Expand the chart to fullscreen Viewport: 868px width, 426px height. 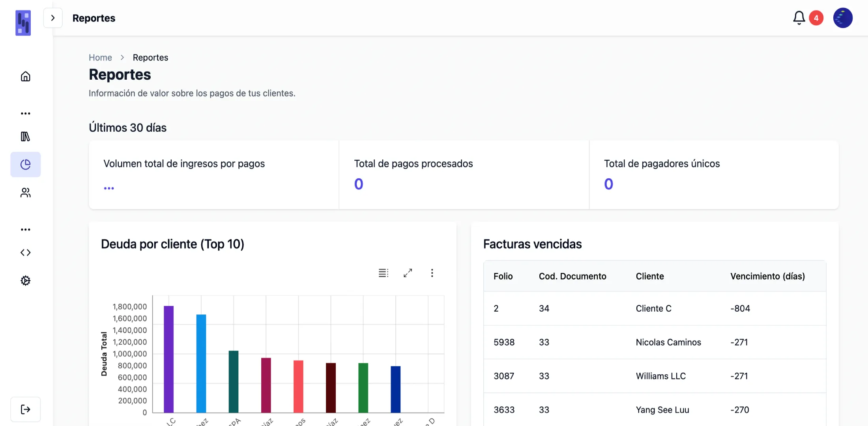click(x=408, y=273)
